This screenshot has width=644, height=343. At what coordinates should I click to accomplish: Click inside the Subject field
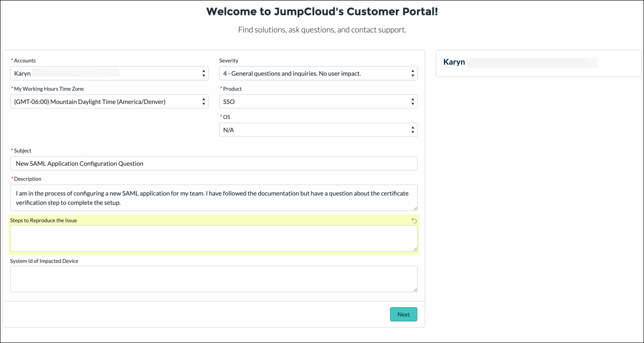(x=214, y=163)
